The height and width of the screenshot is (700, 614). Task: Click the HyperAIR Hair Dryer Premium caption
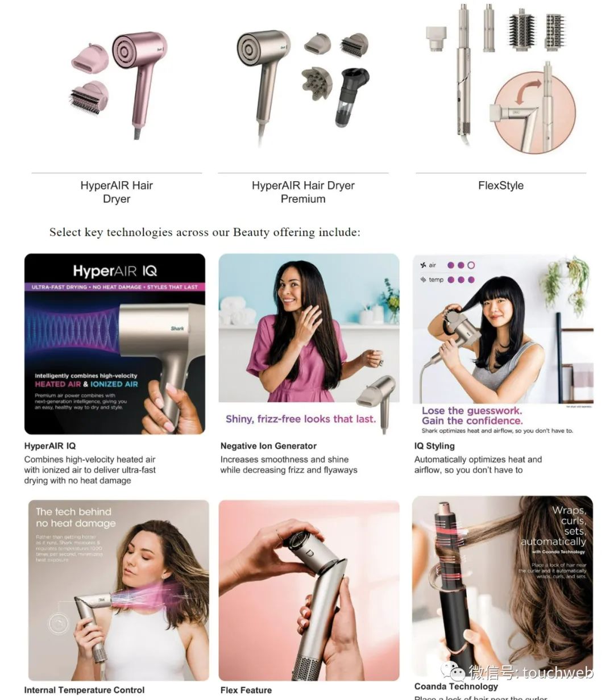[x=303, y=192]
